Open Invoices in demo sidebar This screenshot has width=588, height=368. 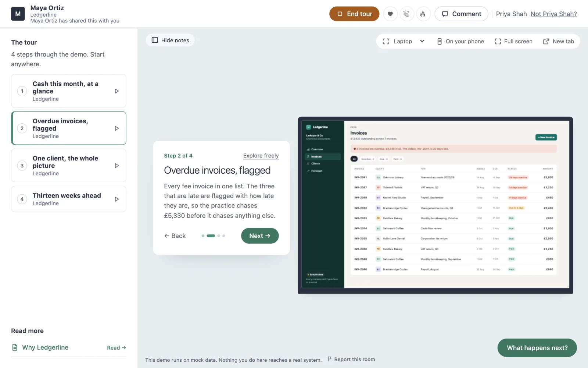(323, 157)
